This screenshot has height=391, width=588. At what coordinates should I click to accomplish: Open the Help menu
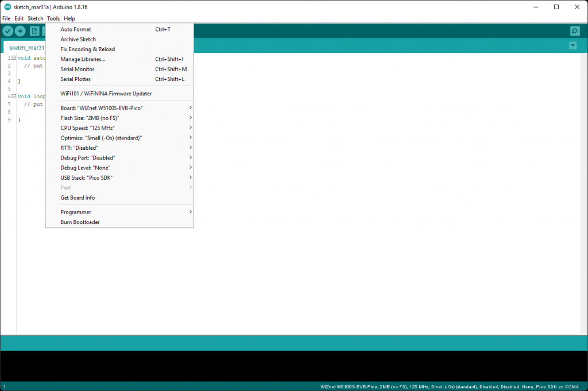tap(69, 18)
